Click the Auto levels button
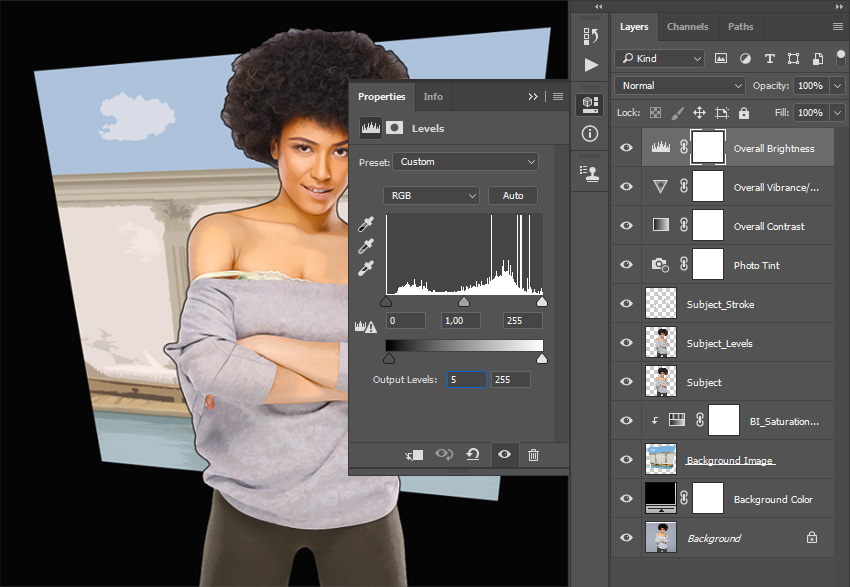This screenshot has height=587, width=850. (x=513, y=196)
